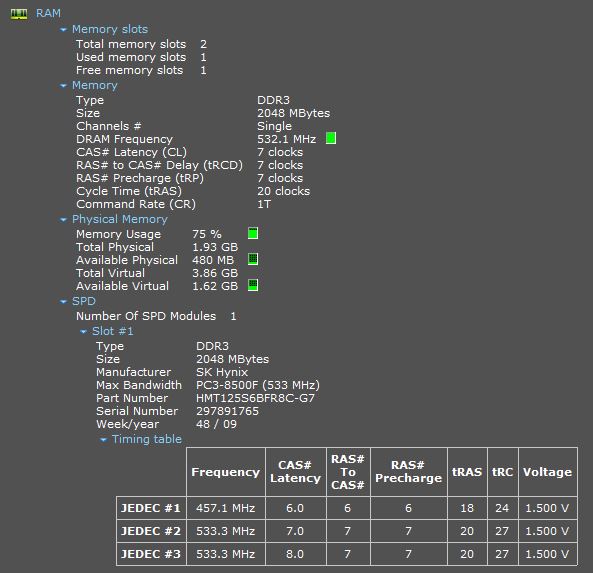Click the green RAM module icon

coord(19,14)
